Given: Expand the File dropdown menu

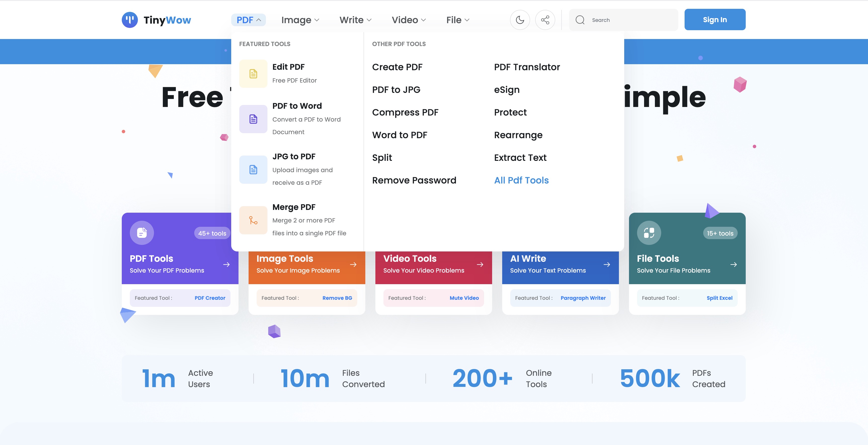Looking at the screenshot, I should tap(458, 20).
